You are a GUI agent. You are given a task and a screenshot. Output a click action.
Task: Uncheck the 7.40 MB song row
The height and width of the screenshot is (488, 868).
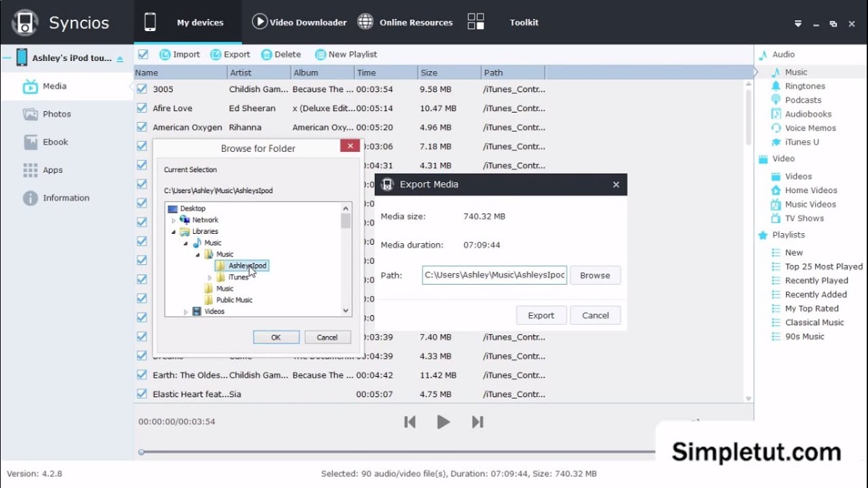point(142,337)
